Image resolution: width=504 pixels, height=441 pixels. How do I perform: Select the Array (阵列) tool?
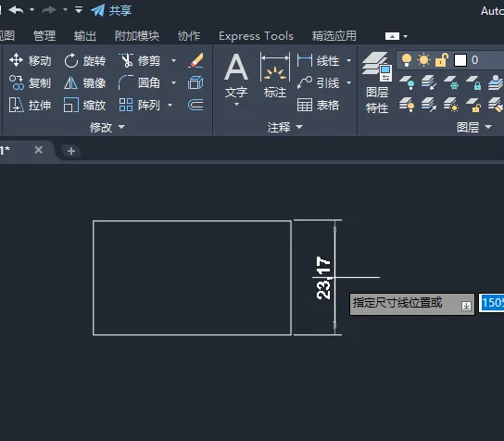[140, 105]
